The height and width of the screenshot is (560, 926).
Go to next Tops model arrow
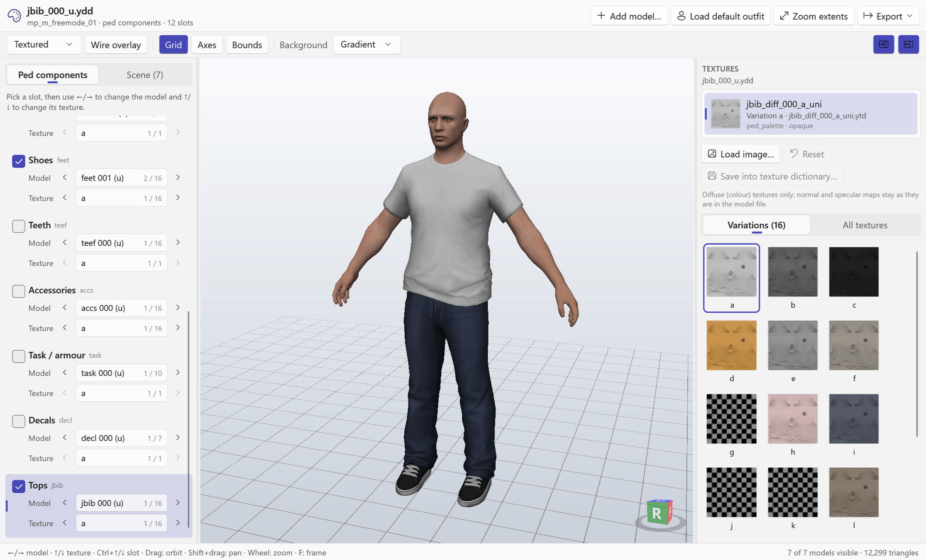pos(178,503)
